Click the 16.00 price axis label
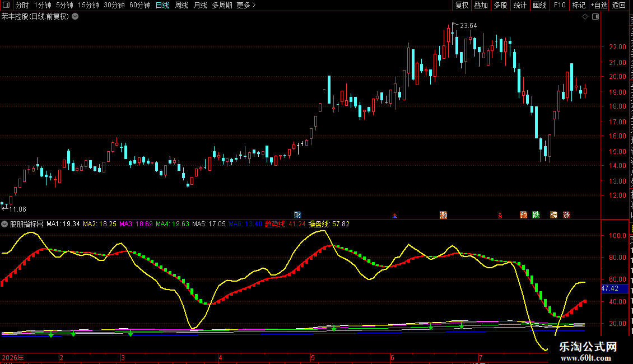The image size is (633, 364). (x=617, y=136)
